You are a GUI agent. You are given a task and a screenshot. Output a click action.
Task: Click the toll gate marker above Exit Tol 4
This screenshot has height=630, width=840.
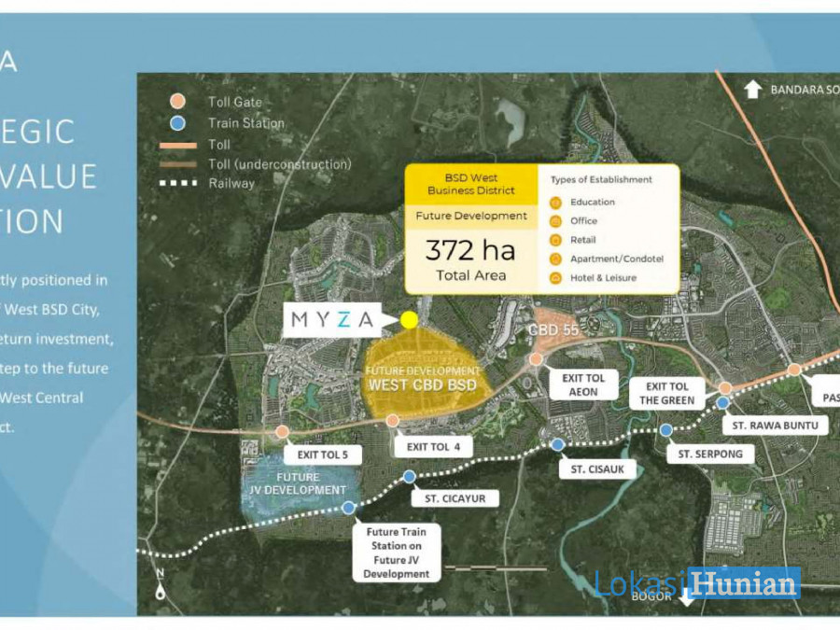point(393,421)
